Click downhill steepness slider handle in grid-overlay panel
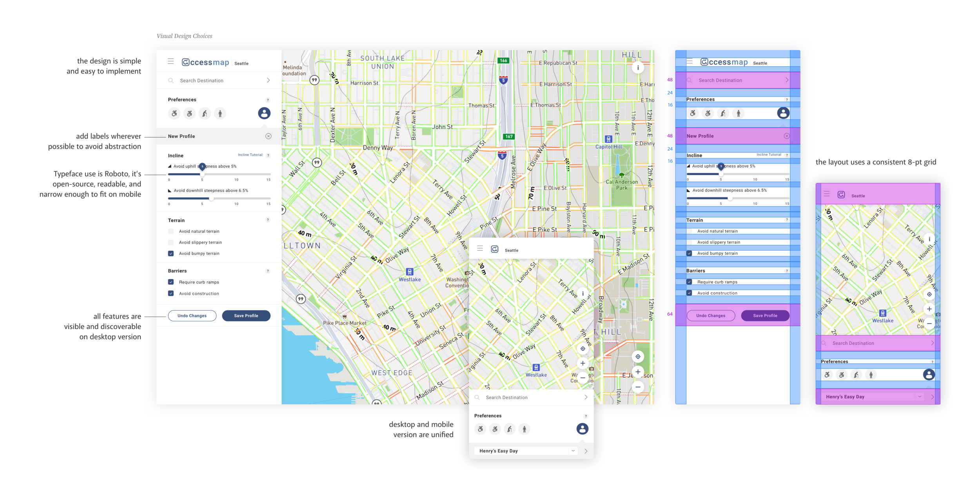 (730, 199)
